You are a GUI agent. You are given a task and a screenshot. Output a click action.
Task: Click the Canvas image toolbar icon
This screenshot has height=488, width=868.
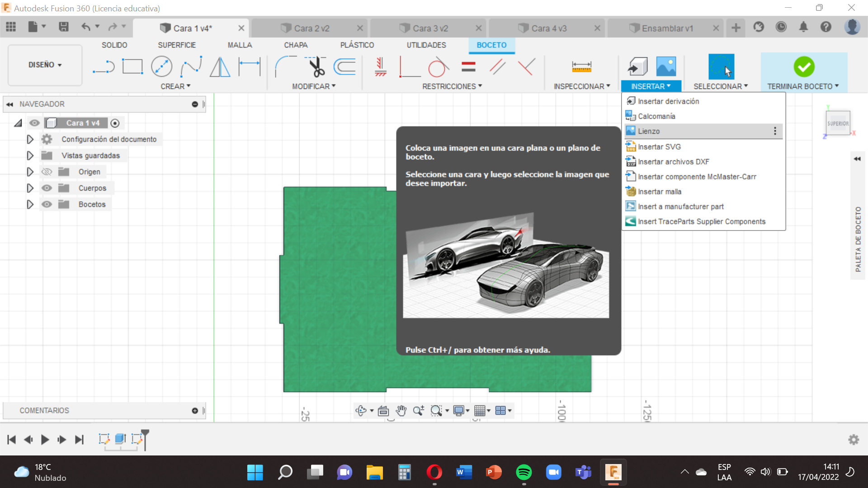[666, 67]
